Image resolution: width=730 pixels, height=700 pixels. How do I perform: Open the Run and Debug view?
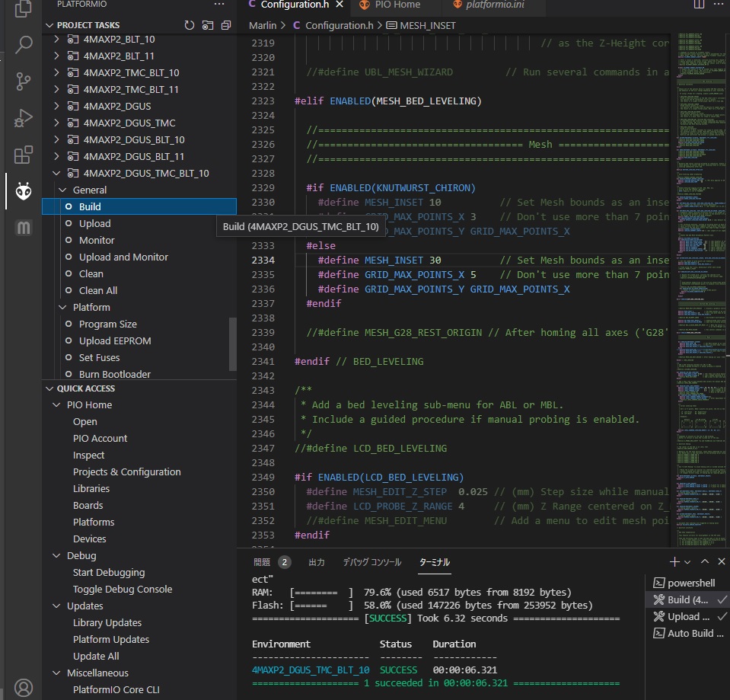(x=24, y=118)
